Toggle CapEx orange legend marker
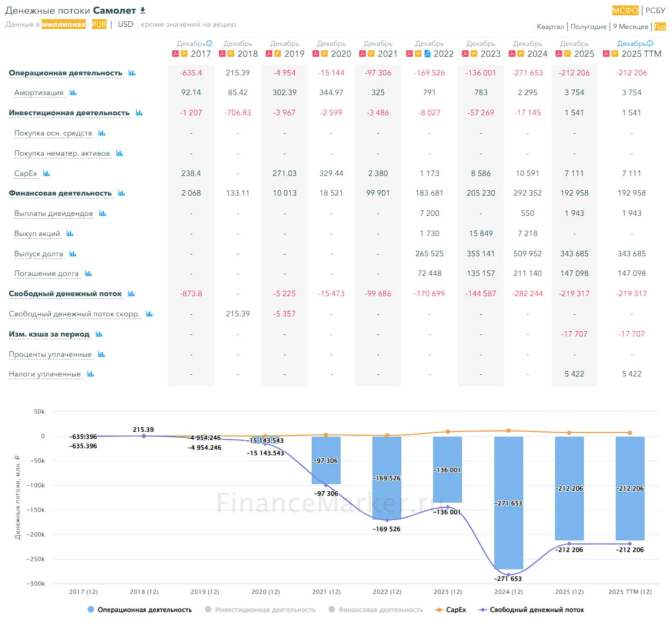 [x=439, y=610]
